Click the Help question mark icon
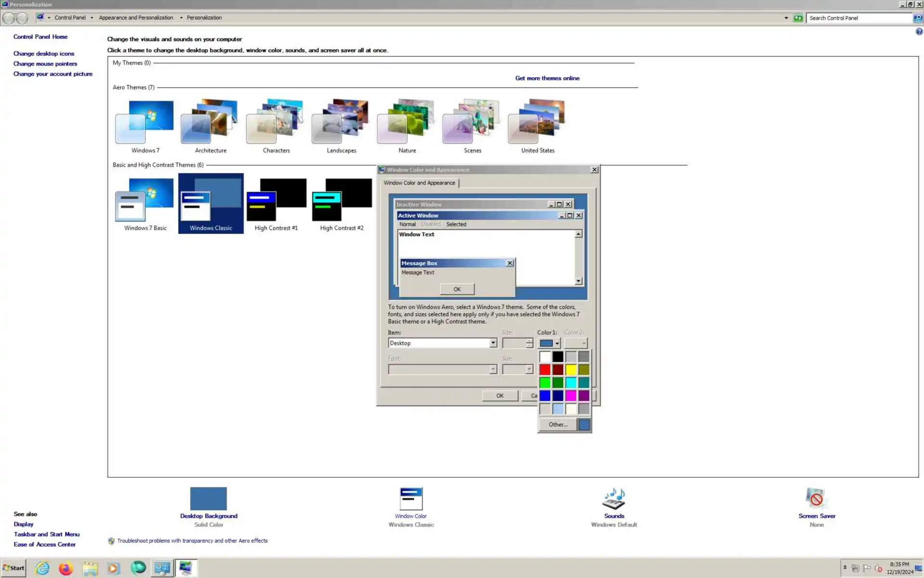924x578 pixels. click(919, 32)
